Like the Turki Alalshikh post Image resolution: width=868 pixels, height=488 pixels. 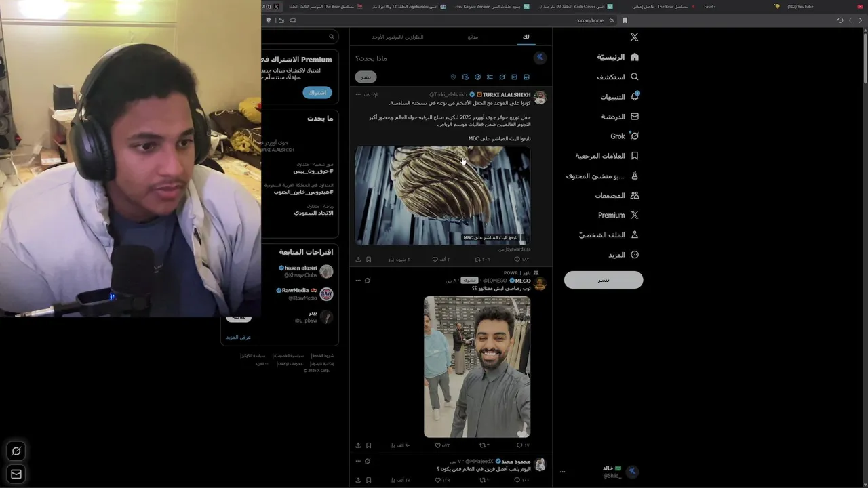[441, 259]
